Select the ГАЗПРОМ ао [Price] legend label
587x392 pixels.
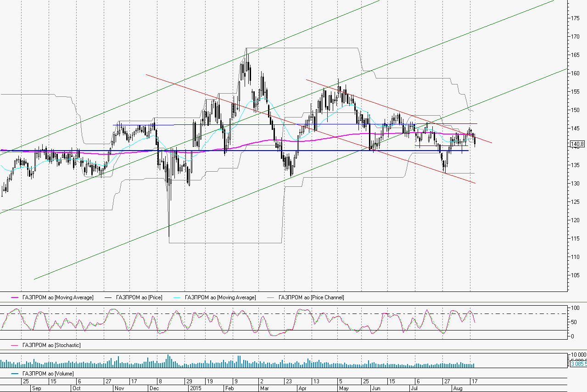139,297
